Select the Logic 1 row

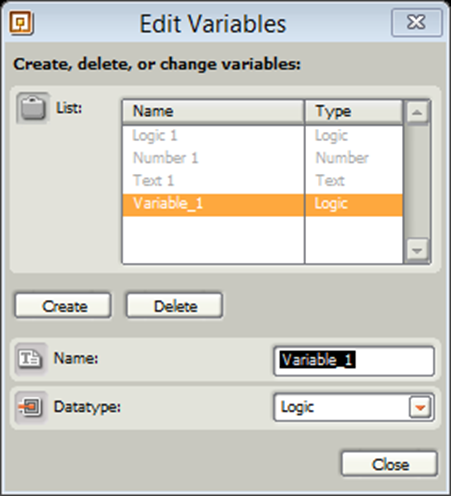point(263,136)
